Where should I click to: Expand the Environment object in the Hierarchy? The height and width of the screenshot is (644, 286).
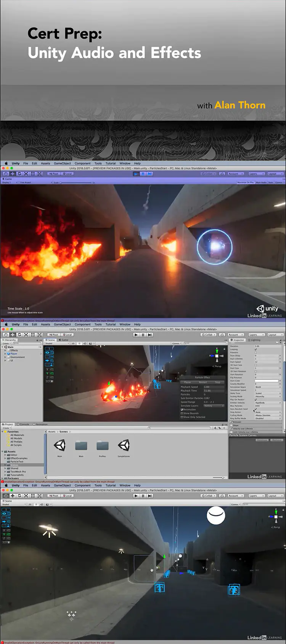tap(5, 357)
